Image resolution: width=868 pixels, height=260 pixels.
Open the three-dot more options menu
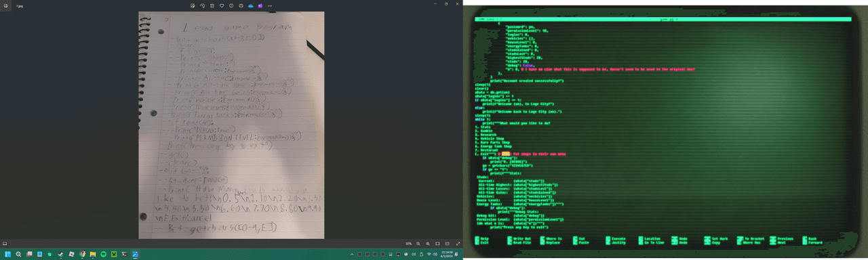click(x=270, y=5)
